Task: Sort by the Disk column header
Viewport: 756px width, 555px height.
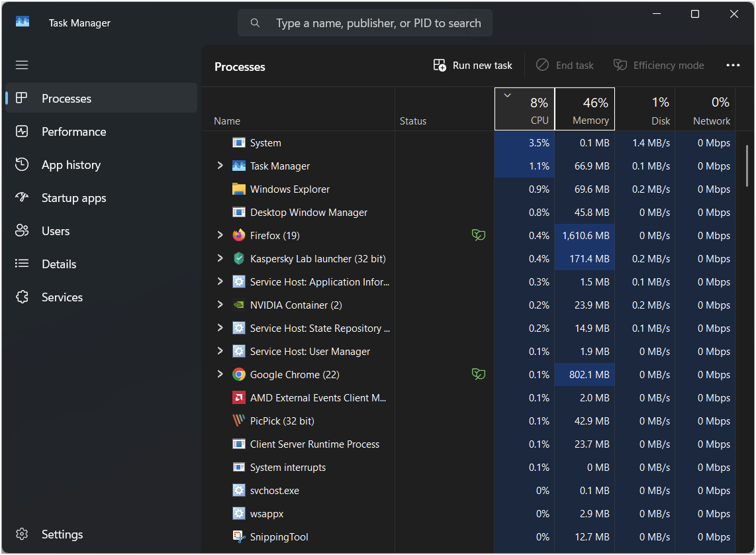Action: pyautogui.click(x=645, y=109)
